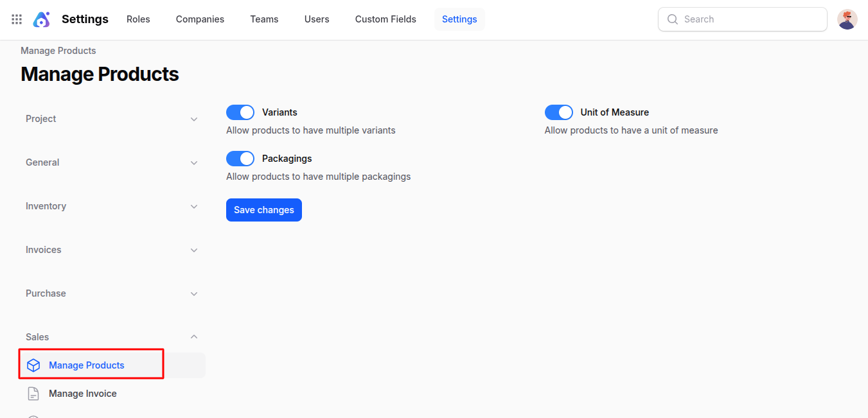Select the cube icon beside Manage Products
Viewport: 868px width, 418px height.
pyautogui.click(x=33, y=365)
